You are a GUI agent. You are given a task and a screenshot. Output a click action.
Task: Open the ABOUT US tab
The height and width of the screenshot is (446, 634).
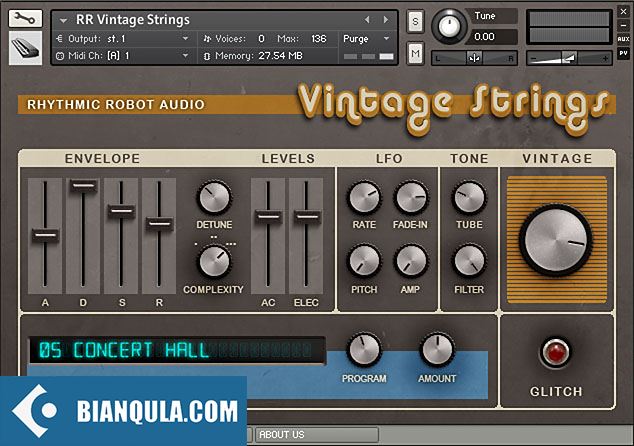317,435
